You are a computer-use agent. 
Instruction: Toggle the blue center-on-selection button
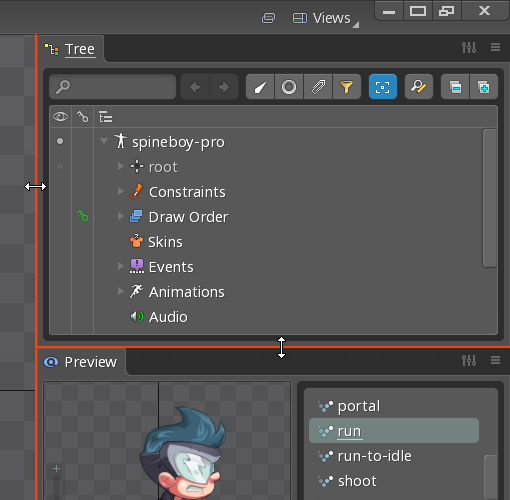(x=383, y=87)
